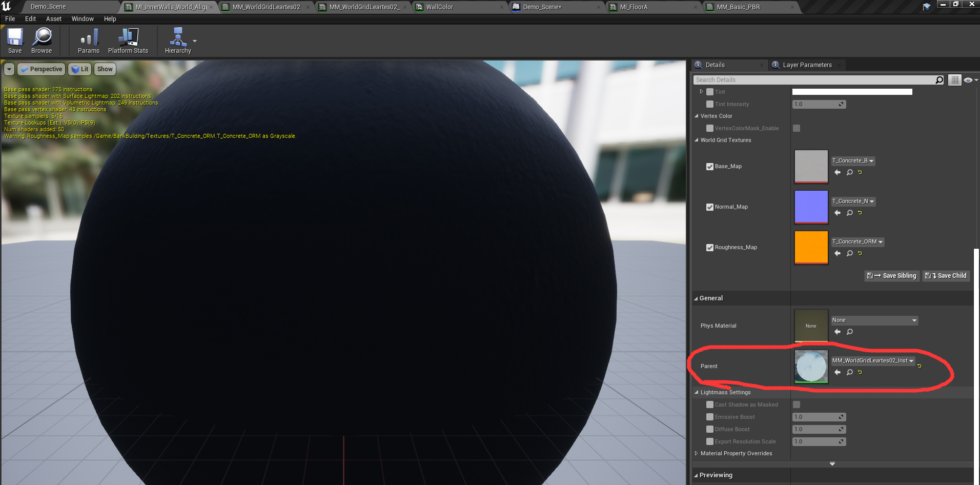Click the Unreal Engine logo icon
The width and height of the screenshot is (980, 485).
pyautogui.click(x=6, y=6)
